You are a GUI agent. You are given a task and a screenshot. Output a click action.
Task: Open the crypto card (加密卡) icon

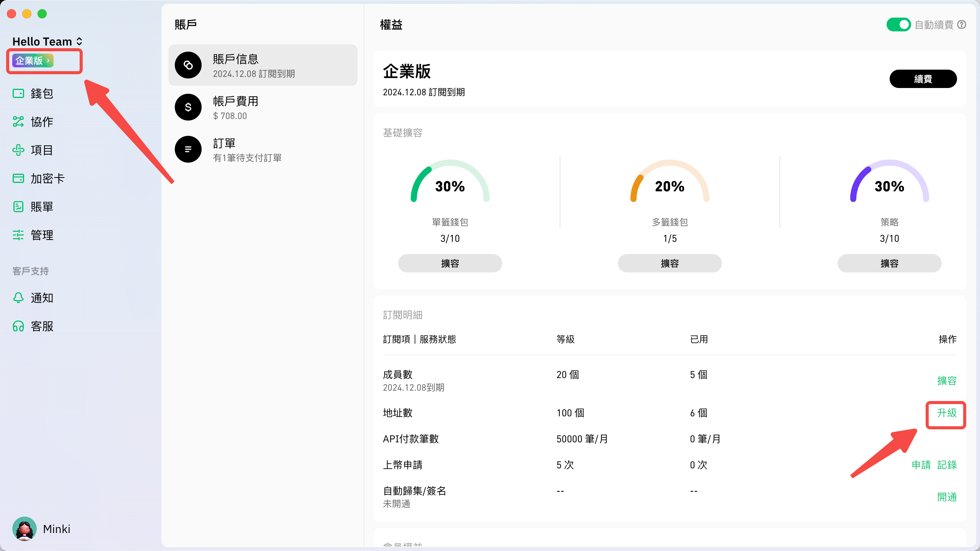pyautogui.click(x=18, y=178)
